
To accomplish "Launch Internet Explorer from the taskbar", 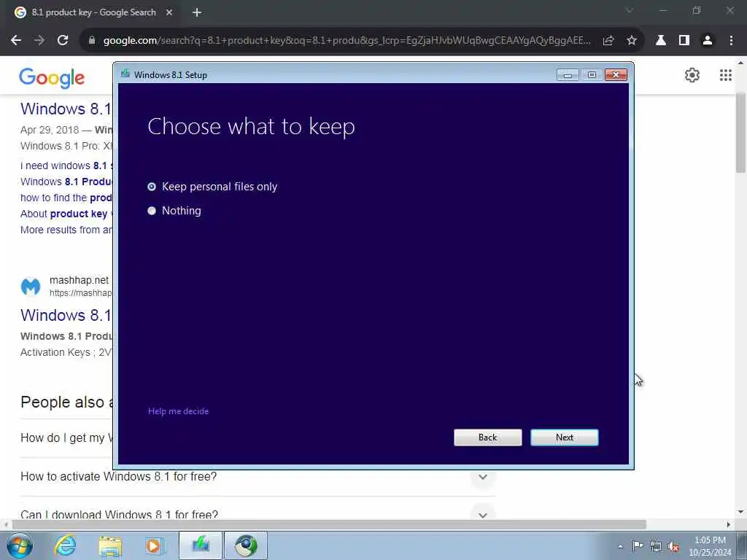I will [x=64, y=545].
